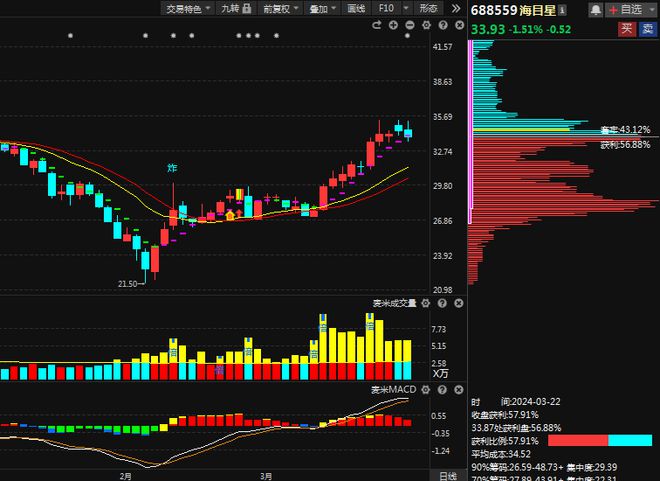Open the 画线 drawing tools
The width and height of the screenshot is (660, 481).
[356, 8]
